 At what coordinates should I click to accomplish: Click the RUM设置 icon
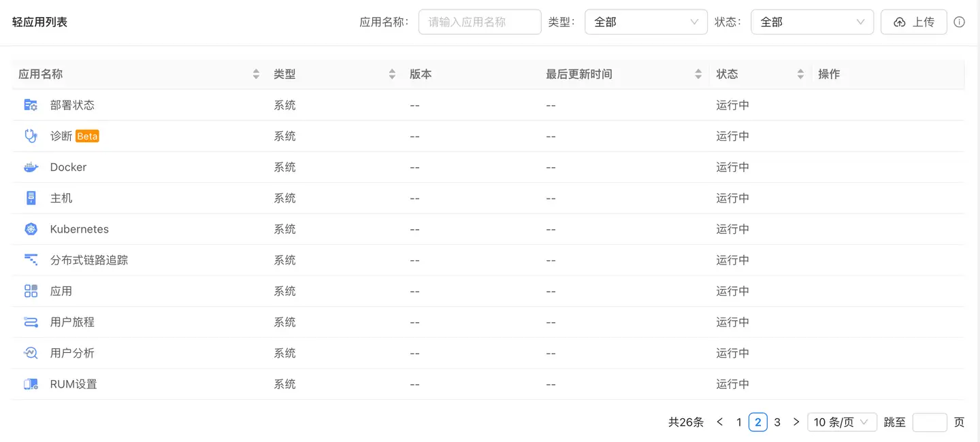coord(31,384)
